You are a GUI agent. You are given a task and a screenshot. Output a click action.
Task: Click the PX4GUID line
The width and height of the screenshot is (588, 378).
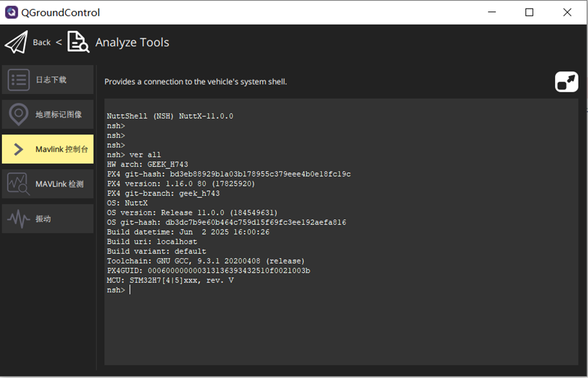(209, 271)
